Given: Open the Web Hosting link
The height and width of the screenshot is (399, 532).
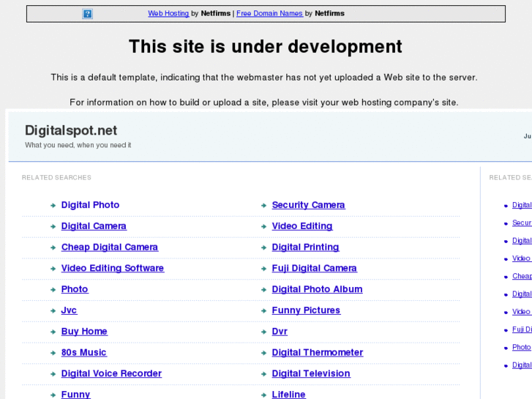Looking at the screenshot, I should (x=168, y=13).
